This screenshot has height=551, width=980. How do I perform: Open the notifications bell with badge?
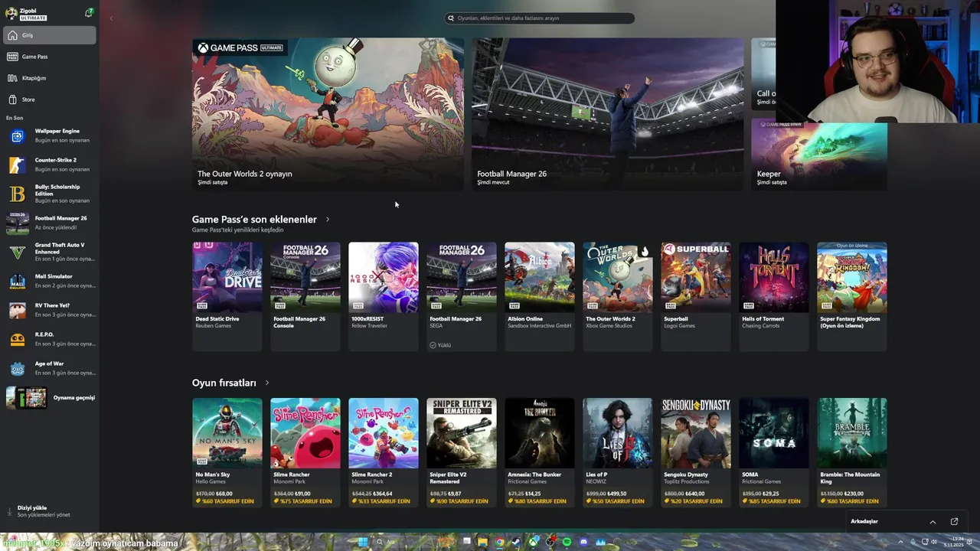tap(89, 13)
